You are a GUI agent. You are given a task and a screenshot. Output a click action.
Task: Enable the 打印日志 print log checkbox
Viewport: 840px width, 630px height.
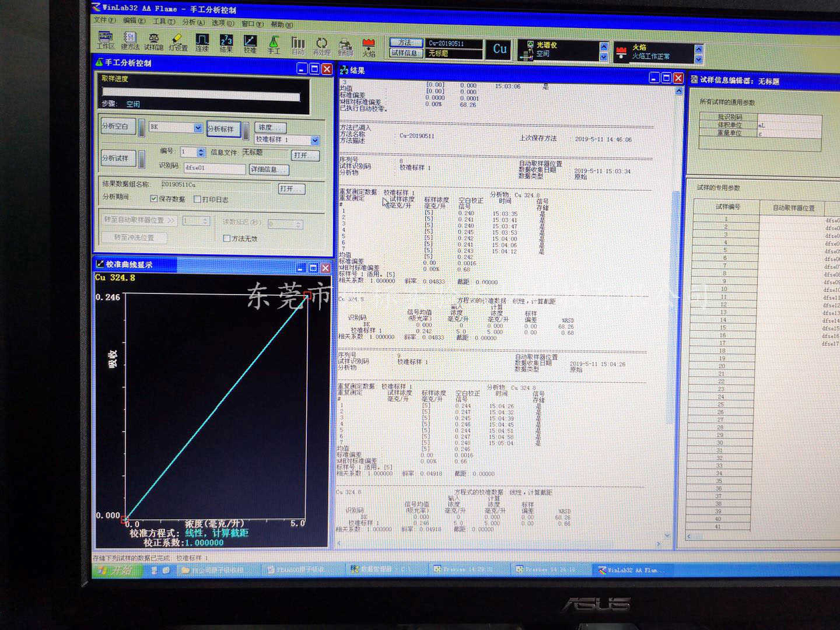[197, 199]
